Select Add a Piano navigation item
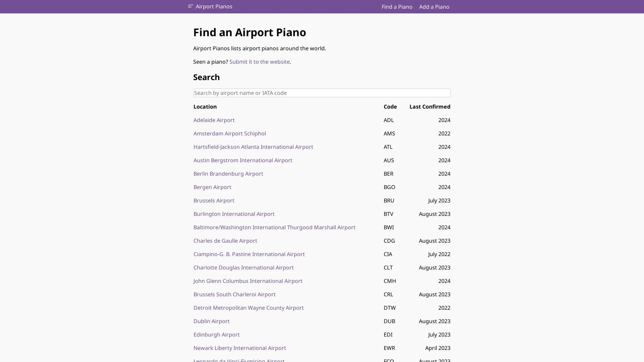The height and width of the screenshot is (362, 644). pos(434,6)
